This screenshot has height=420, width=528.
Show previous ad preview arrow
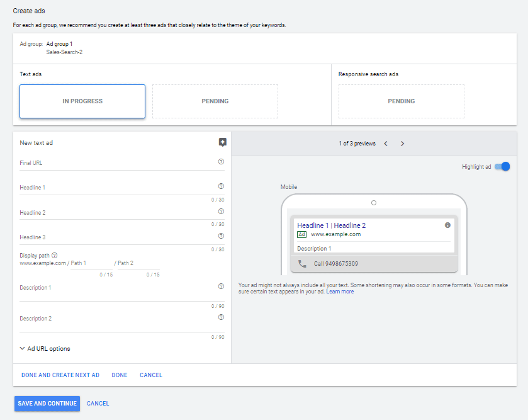pos(386,144)
